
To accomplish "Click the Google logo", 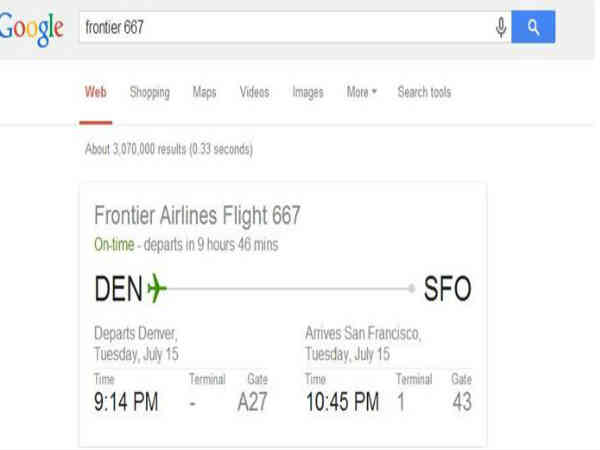I will click(x=31, y=28).
